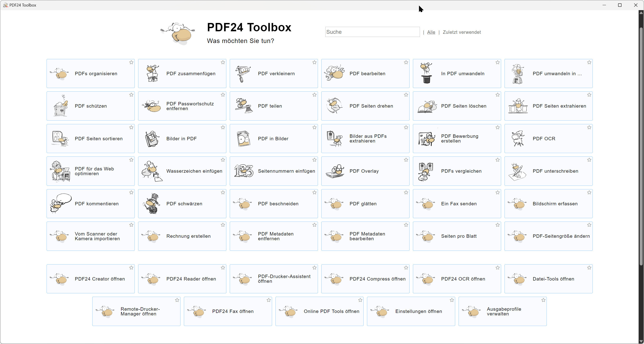The height and width of the screenshot is (344, 644).
Task: Click the PDF Seiten sortieren icon
Action: coord(60,138)
